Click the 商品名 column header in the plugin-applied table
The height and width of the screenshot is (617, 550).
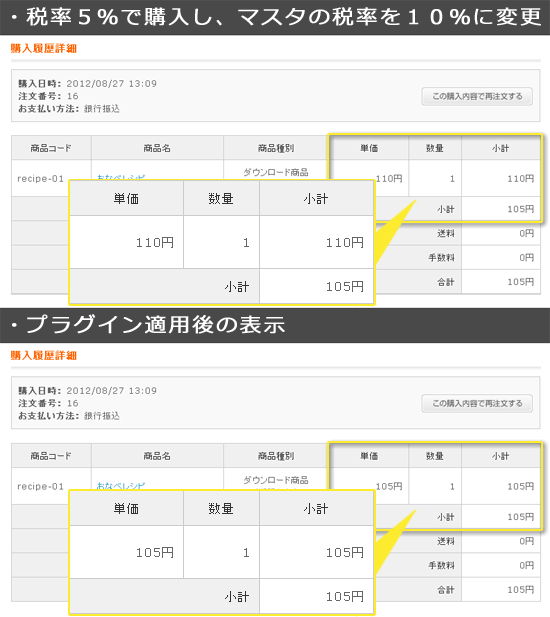pos(157,456)
